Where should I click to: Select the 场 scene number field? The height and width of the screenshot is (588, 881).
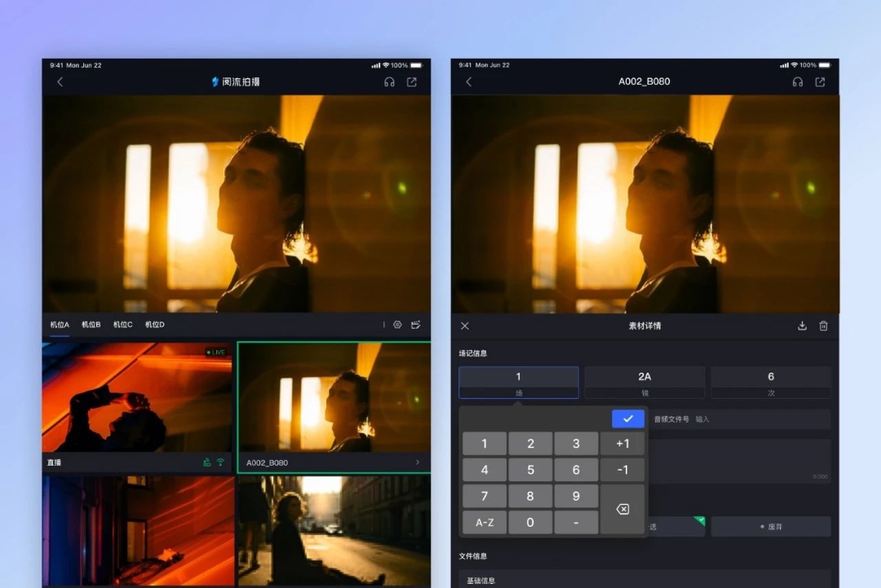pos(519,382)
